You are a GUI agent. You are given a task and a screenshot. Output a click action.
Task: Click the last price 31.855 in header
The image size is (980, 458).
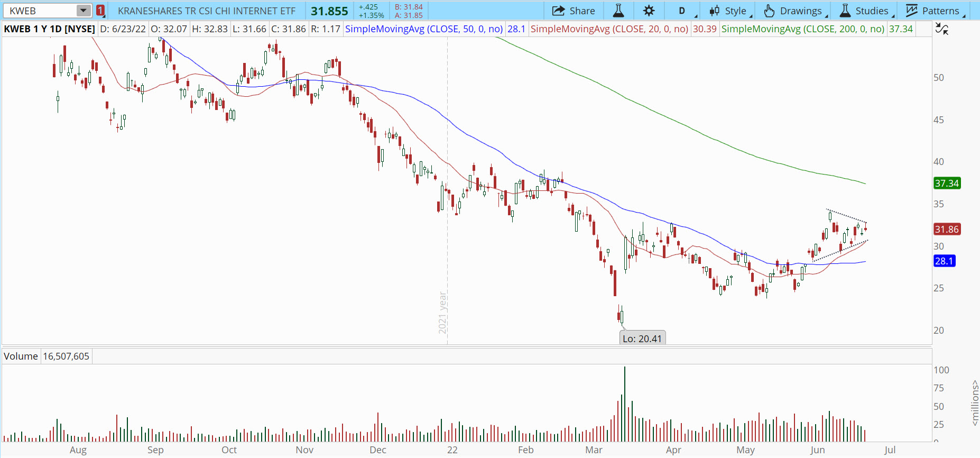point(329,11)
